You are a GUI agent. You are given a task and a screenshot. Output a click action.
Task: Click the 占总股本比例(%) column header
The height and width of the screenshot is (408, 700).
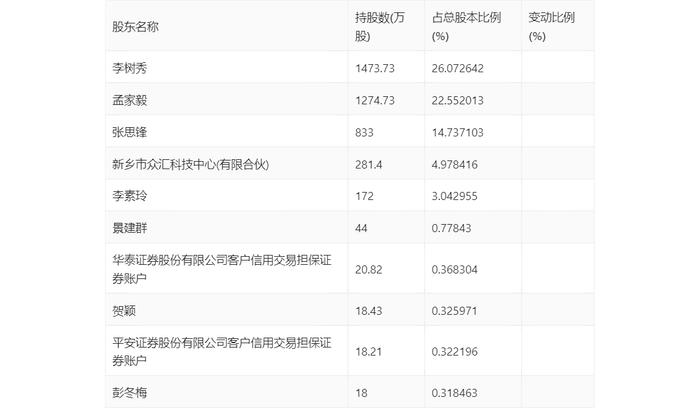(466, 27)
